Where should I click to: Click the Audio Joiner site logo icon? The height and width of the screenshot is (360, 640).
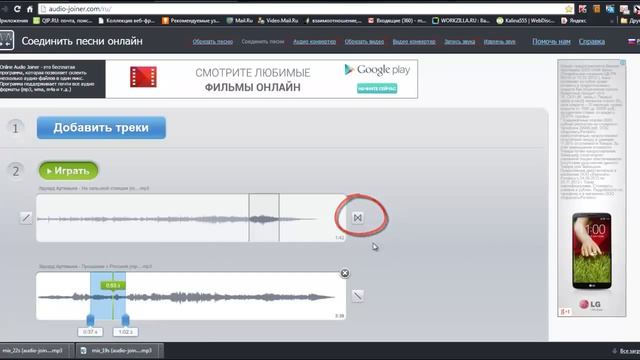(7, 40)
